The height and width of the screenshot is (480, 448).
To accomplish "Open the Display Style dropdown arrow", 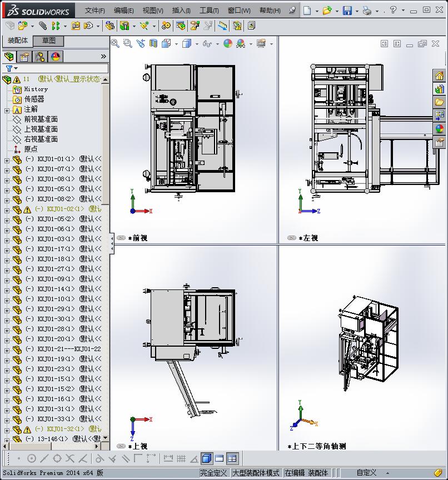I will pos(197,44).
